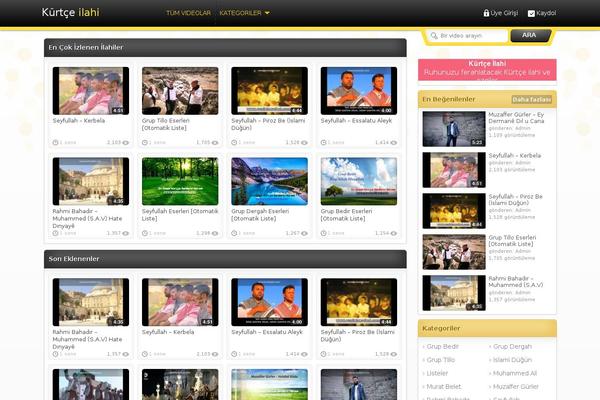600x400 pixels.
Task: Open Seyfullah - Kerbela sidebar thumbnail
Action: 454,170
